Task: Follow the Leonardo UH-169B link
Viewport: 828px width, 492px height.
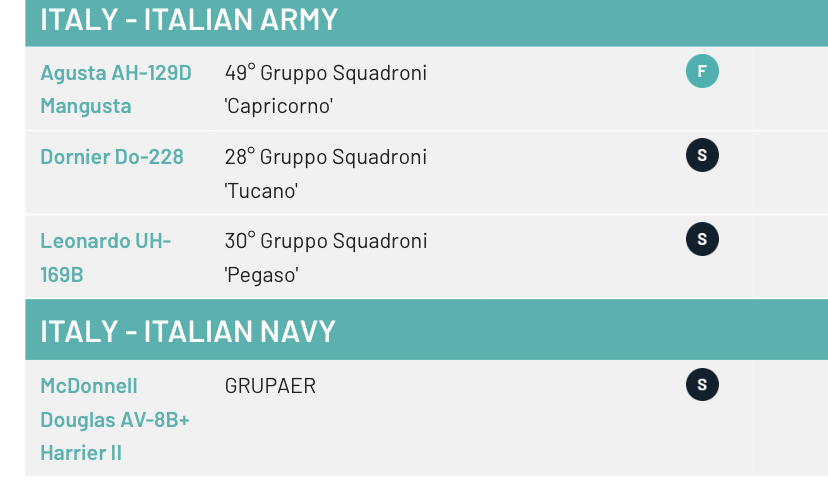Action: [105, 241]
